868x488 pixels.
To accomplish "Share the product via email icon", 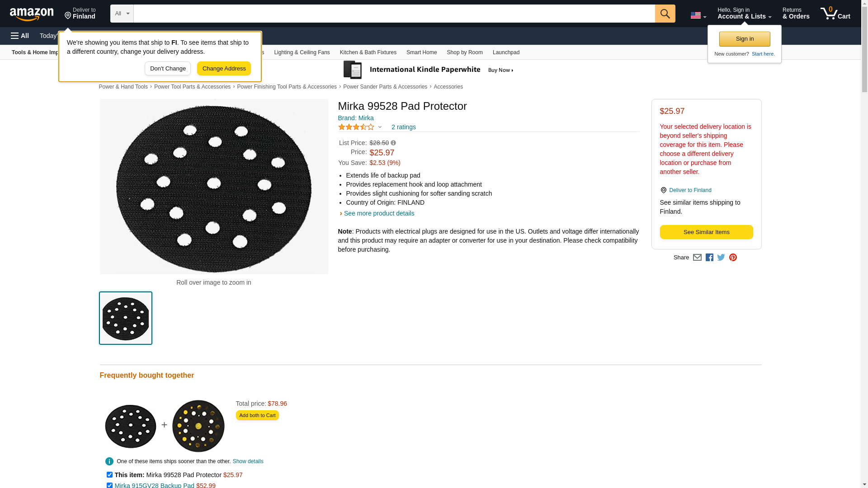I will click(697, 258).
